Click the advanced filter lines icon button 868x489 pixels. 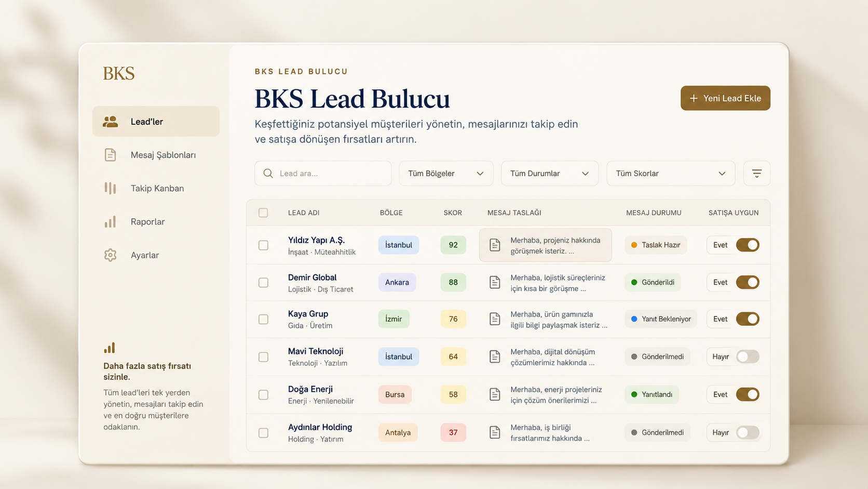coord(757,174)
